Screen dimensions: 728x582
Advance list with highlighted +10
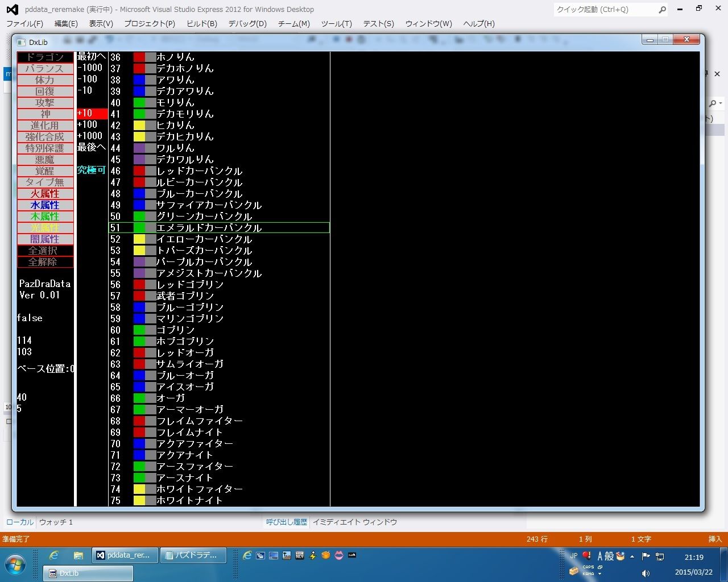pyautogui.click(x=92, y=114)
